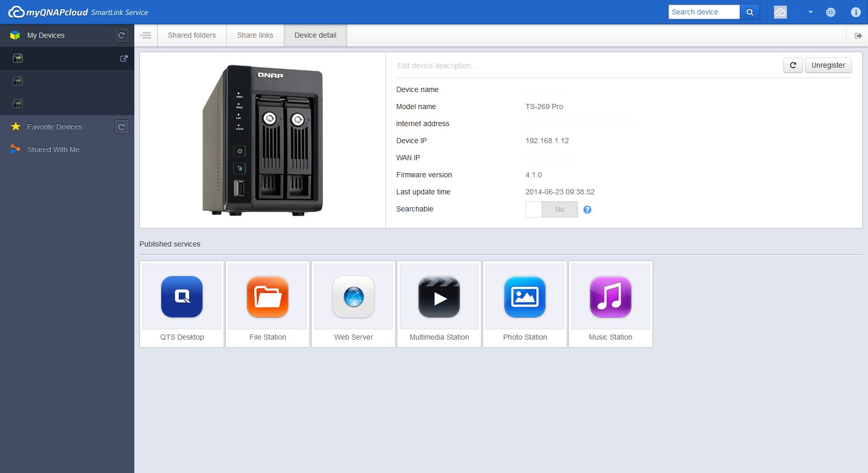Click the model name value 'TS-269 Pro'
Screen dimensions: 868x473
coord(544,106)
